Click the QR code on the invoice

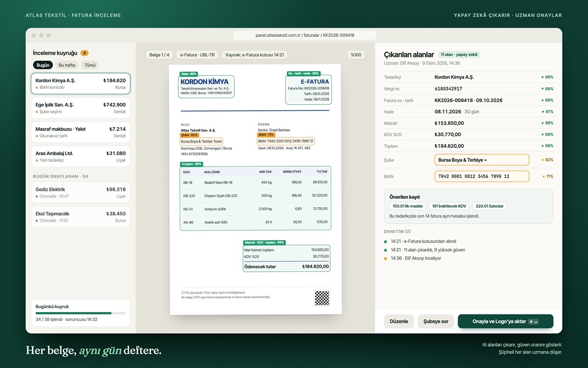321,298
